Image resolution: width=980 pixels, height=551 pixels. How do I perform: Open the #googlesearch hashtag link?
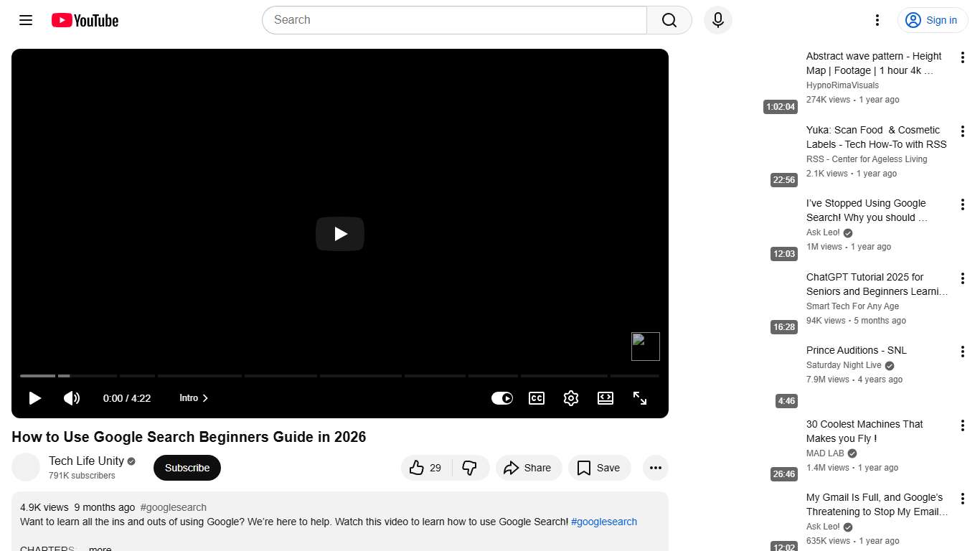pyautogui.click(x=603, y=522)
